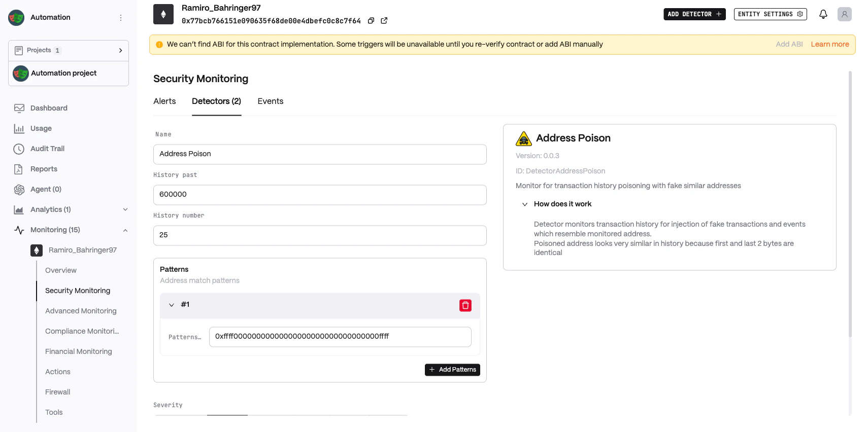This screenshot has height=432, width=868.
Task: Click the Dashboard envelope icon
Action: tap(19, 108)
